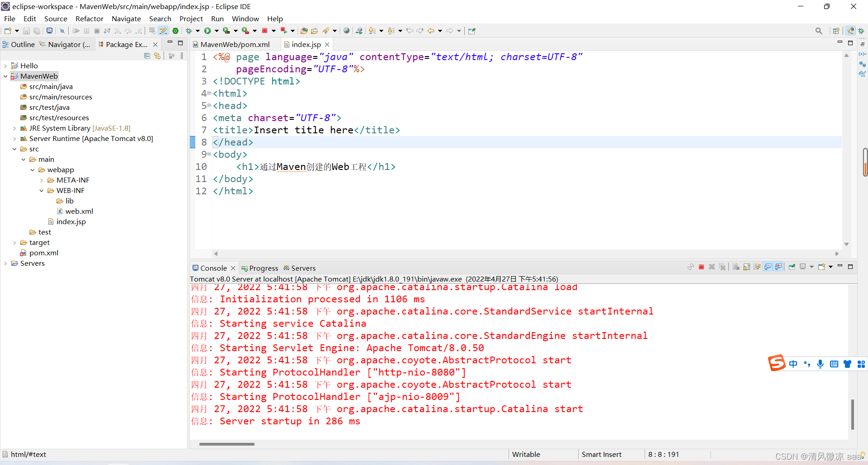
Task: Open the web browser globe icon
Action: coord(346,31)
